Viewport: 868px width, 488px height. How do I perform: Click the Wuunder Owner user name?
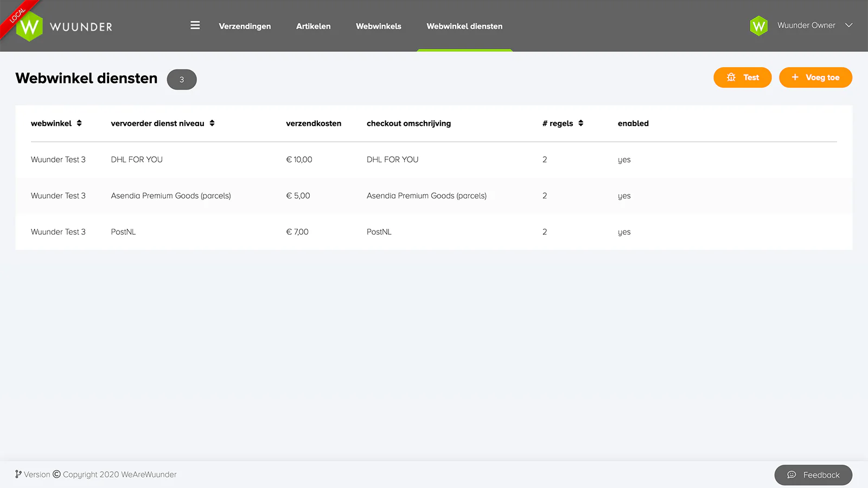[806, 25]
